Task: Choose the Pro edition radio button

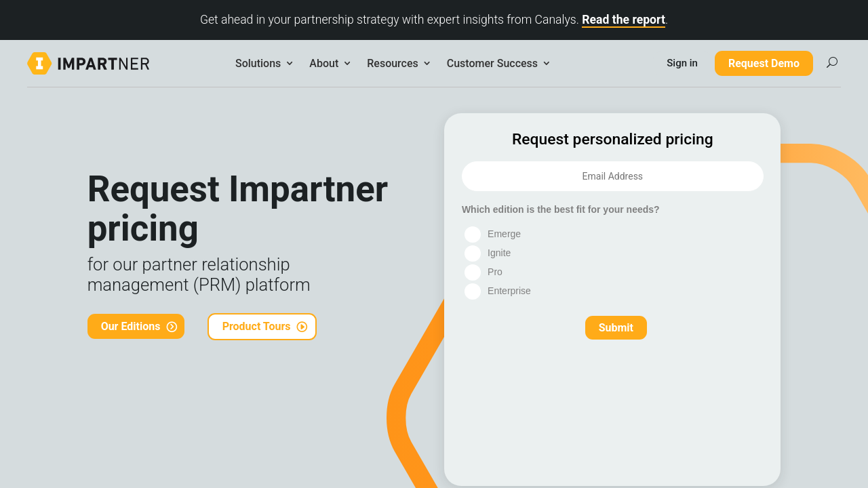Action: [473, 272]
